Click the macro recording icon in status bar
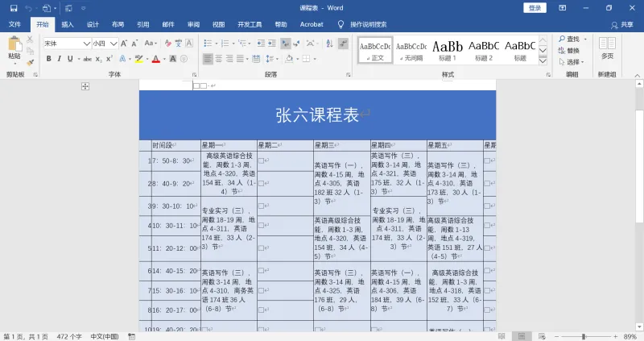This screenshot has width=644, height=341. 131,336
